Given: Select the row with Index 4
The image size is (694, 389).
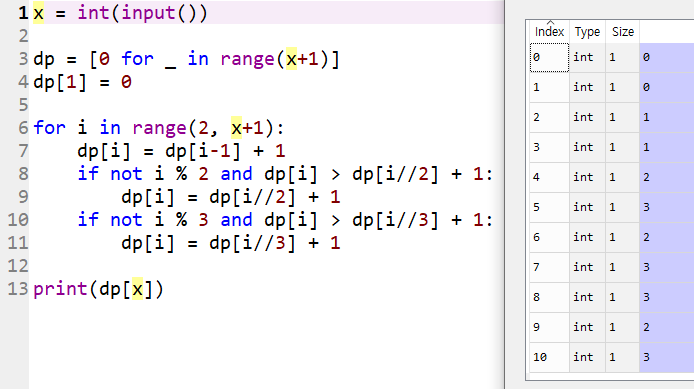Looking at the screenshot, I should 612,177.
